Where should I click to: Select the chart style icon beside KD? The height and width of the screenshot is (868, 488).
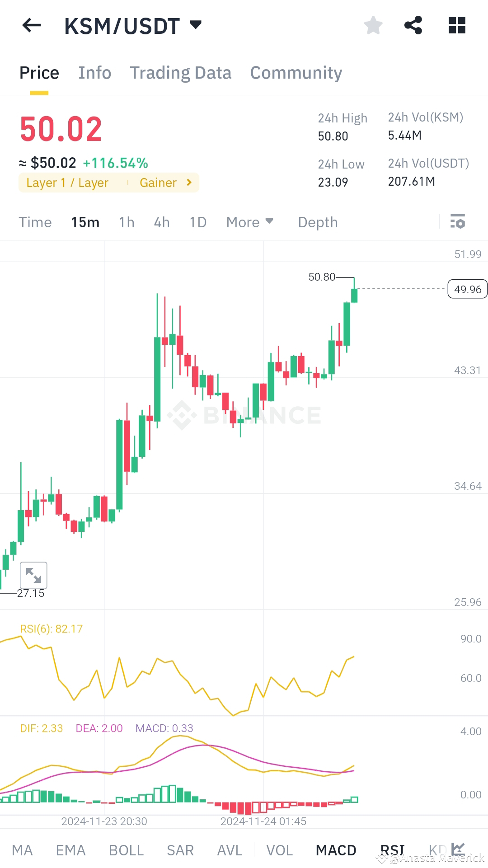(x=457, y=849)
